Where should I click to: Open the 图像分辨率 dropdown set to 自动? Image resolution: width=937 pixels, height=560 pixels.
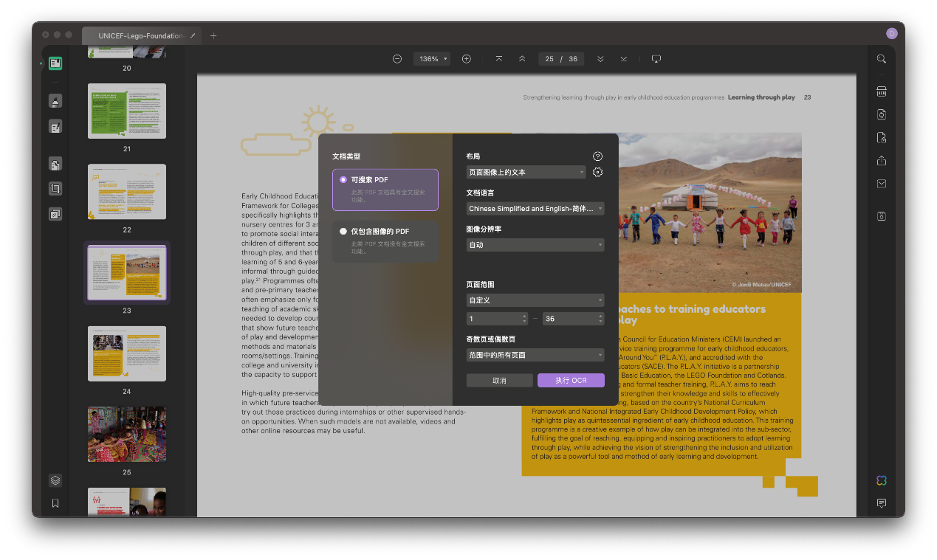tap(535, 245)
